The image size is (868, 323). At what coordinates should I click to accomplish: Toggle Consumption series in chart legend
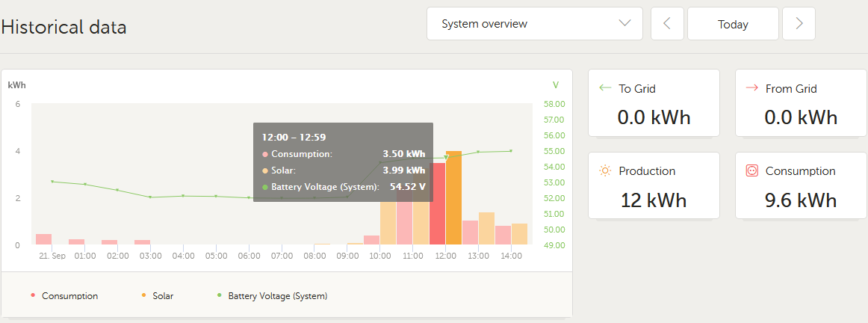pos(69,296)
